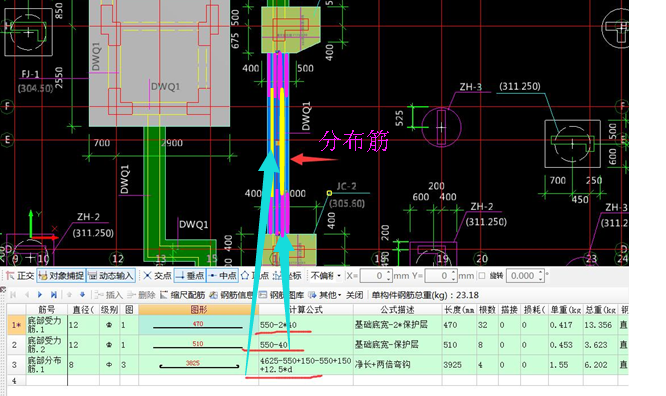
Task: Expand the 其他 dropdown menu
Action: pos(325,294)
